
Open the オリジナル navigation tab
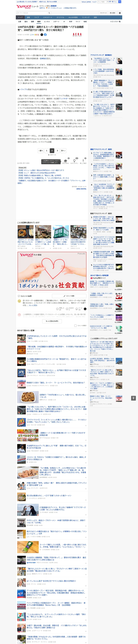tap(60, 17)
